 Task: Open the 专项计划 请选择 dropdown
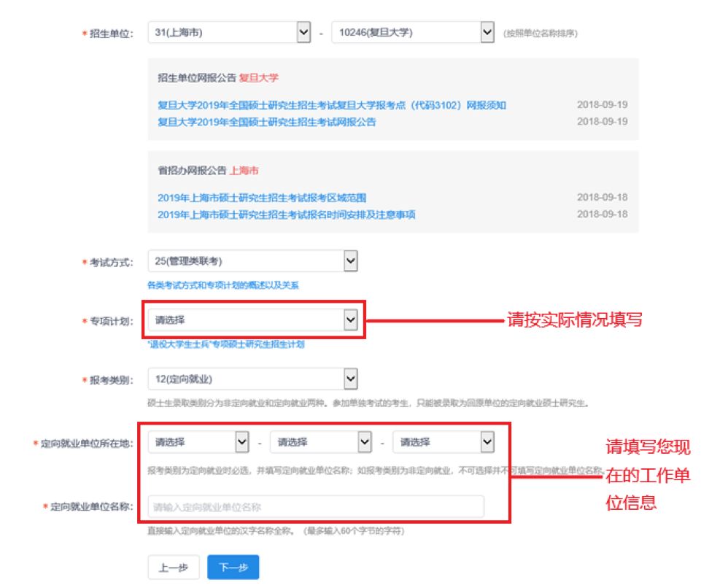pos(252,320)
